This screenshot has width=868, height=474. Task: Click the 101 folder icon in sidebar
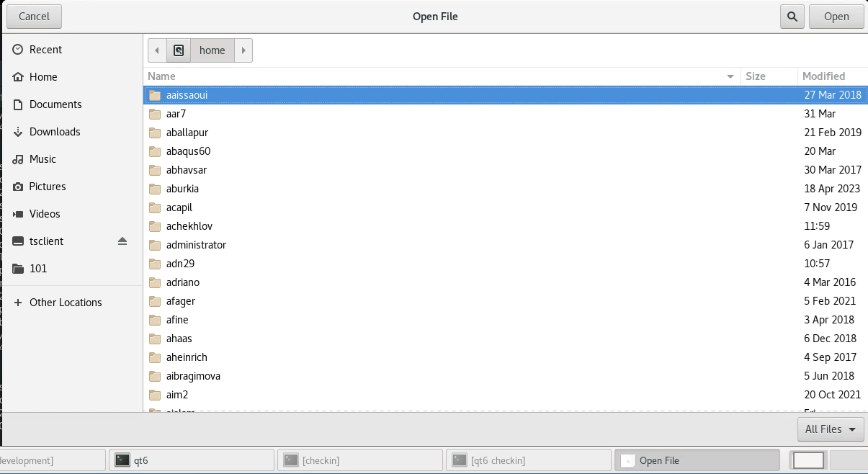(18, 269)
